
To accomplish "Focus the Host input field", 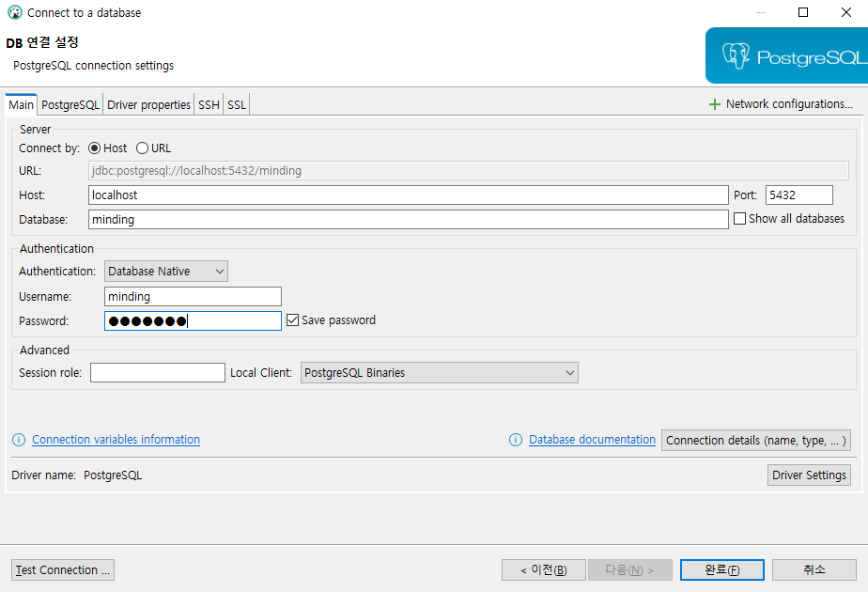I will (408, 195).
